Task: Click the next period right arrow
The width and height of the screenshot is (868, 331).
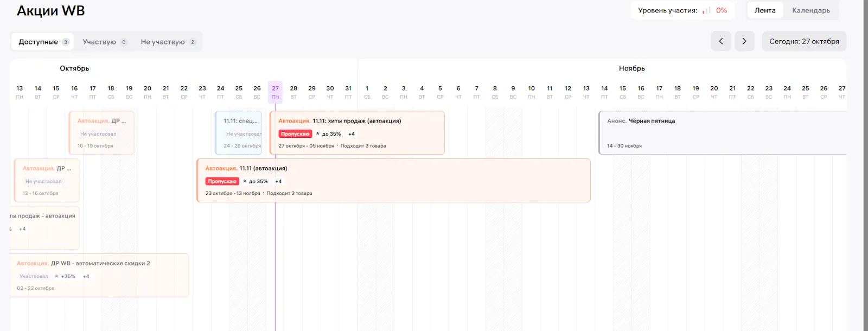Action: 744,41
